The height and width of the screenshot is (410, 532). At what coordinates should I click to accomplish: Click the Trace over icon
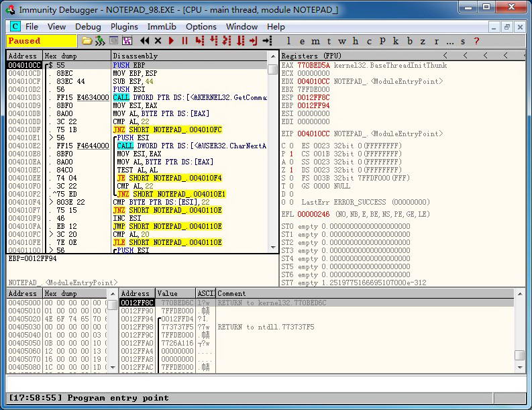tap(240, 41)
